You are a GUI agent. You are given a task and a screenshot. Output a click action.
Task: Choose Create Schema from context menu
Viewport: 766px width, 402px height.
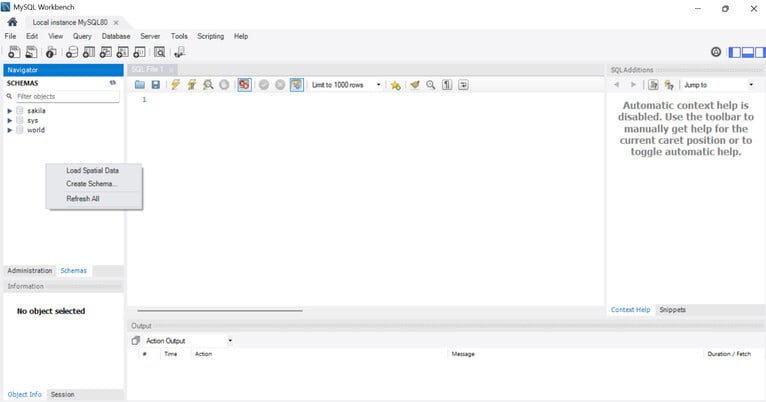pyautogui.click(x=94, y=184)
